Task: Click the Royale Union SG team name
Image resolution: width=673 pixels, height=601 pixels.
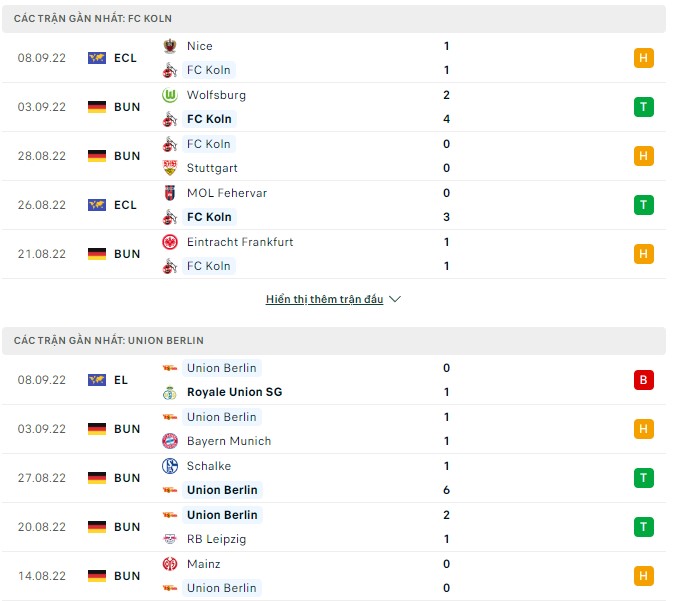Action: 234,392
